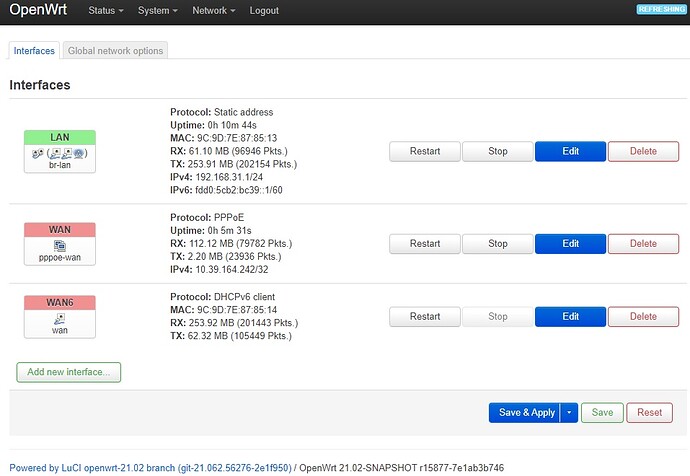
Task: Click the WAN IPv4 10.39.164.242/32
Action: click(231, 270)
